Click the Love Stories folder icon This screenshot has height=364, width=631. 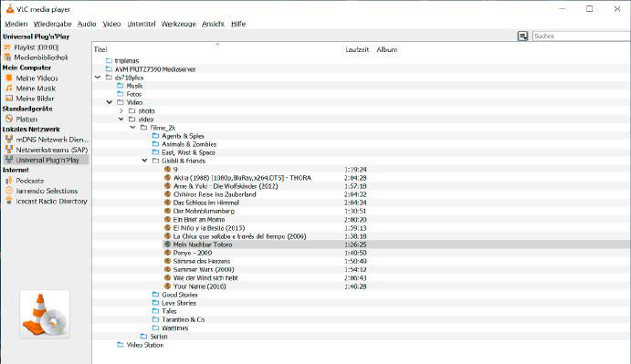pos(156,303)
